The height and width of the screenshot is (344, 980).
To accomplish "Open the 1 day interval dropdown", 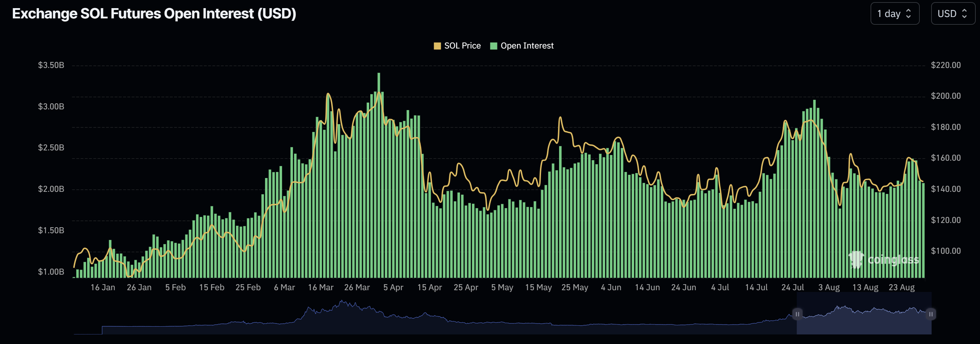I will (x=895, y=14).
